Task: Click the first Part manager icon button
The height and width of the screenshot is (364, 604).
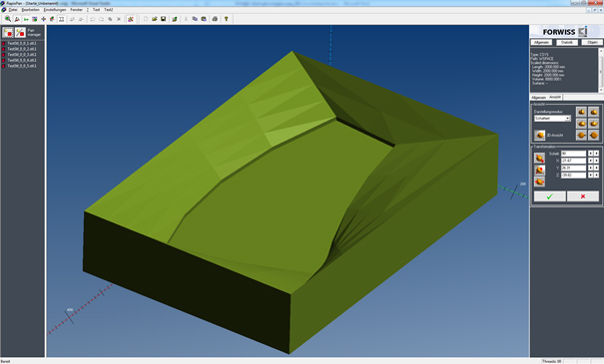Action: point(8,33)
